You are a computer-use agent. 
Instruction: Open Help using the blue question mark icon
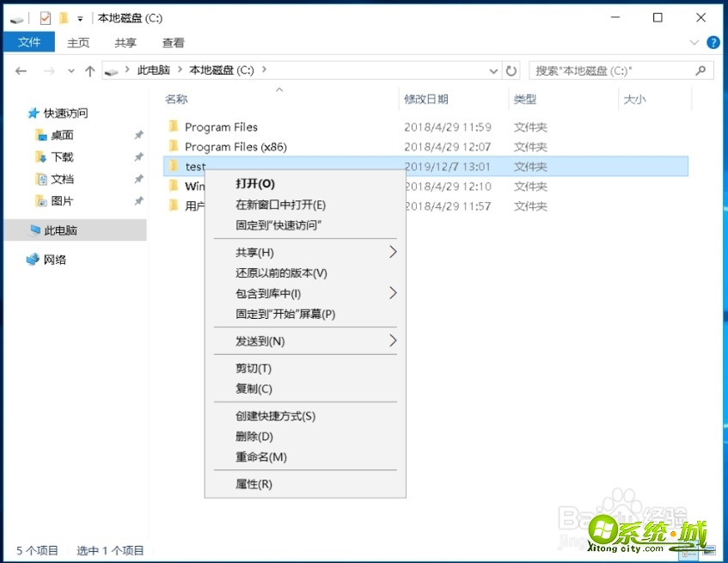click(714, 42)
